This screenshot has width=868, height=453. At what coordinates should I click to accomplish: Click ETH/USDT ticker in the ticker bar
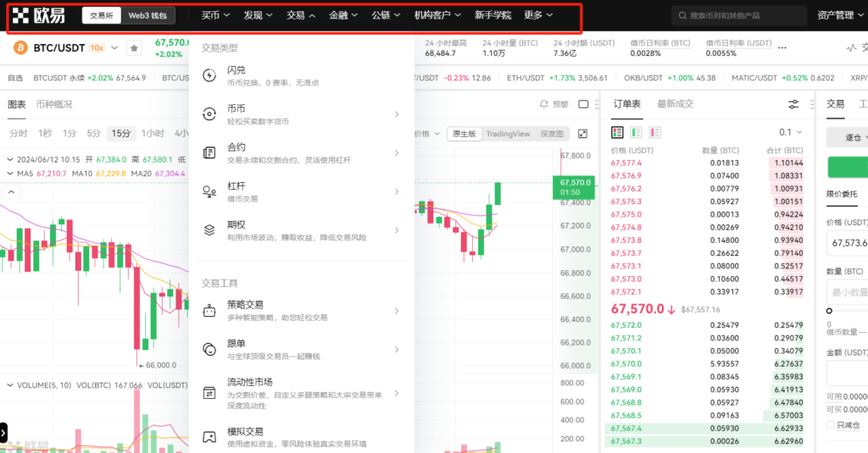click(x=557, y=78)
